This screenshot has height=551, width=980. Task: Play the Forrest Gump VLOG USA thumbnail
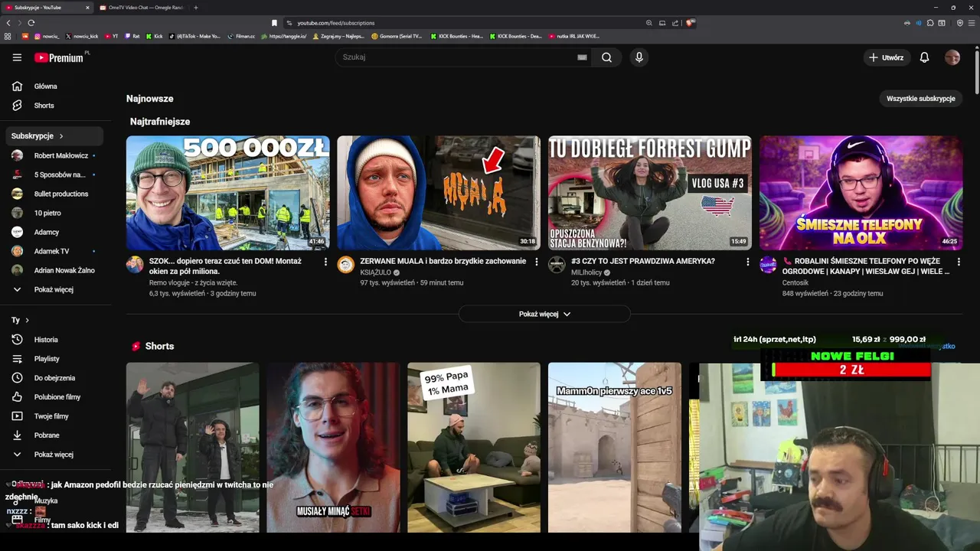coord(649,193)
